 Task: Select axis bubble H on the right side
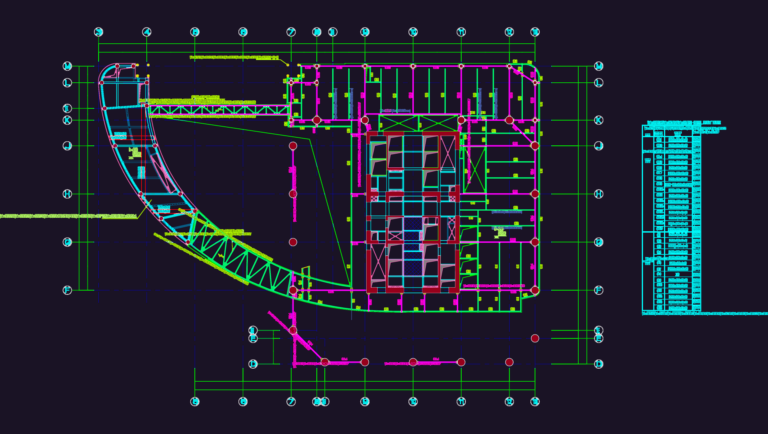(599, 194)
